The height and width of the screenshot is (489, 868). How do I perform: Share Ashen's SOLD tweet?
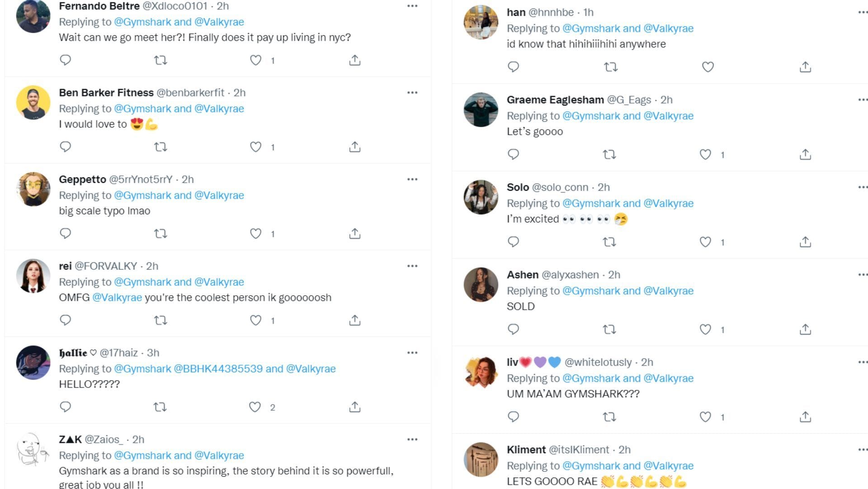tap(805, 329)
